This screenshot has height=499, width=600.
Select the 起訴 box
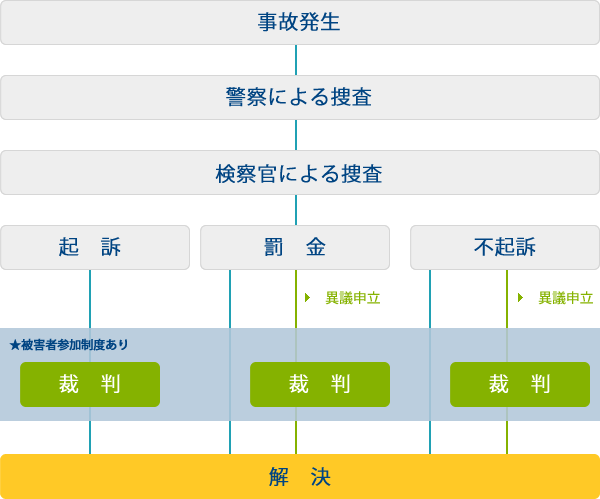pyautogui.click(x=95, y=247)
